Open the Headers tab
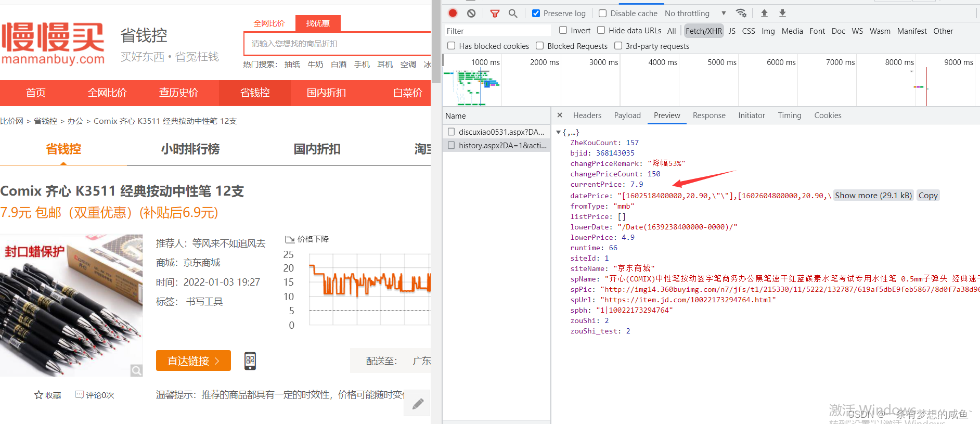The height and width of the screenshot is (424, 980). pos(587,115)
